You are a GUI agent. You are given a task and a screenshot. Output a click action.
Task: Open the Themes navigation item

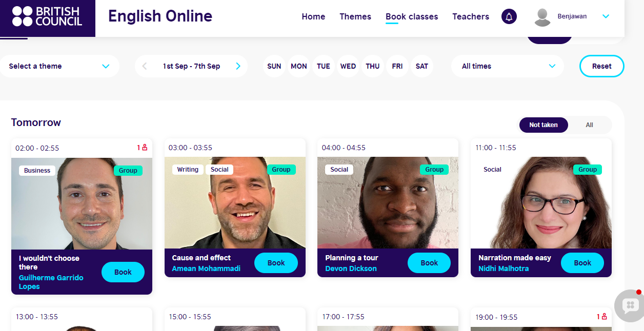point(355,16)
